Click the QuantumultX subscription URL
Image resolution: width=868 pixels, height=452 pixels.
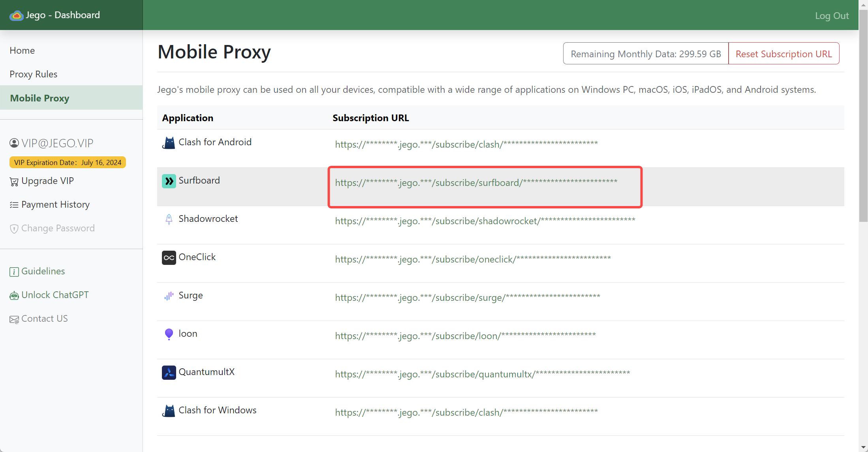pyautogui.click(x=482, y=374)
